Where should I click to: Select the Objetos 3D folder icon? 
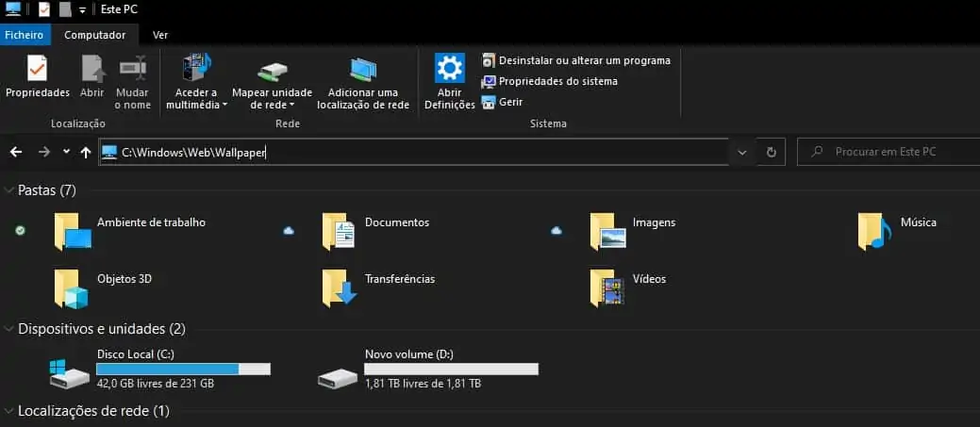point(72,288)
